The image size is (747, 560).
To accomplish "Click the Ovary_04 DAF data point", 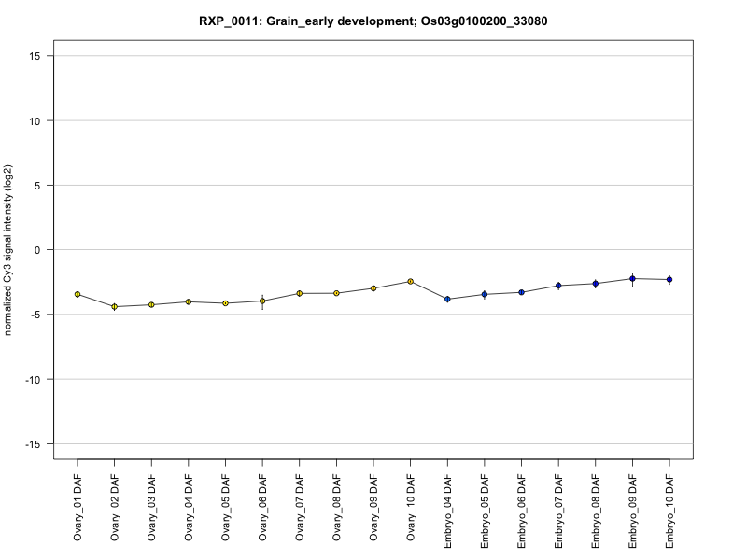I will click(189, 301).
